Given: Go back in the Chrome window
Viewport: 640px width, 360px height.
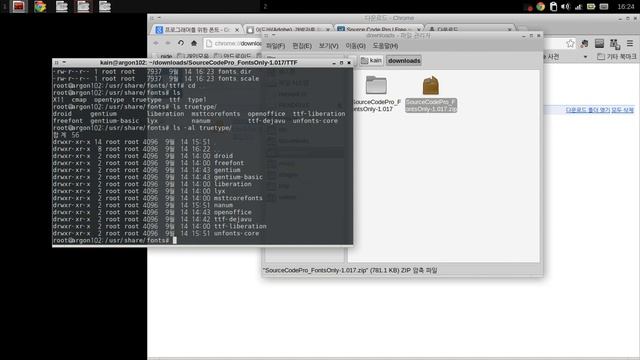Looking at the screenshot, I should (x=156, y=43).
